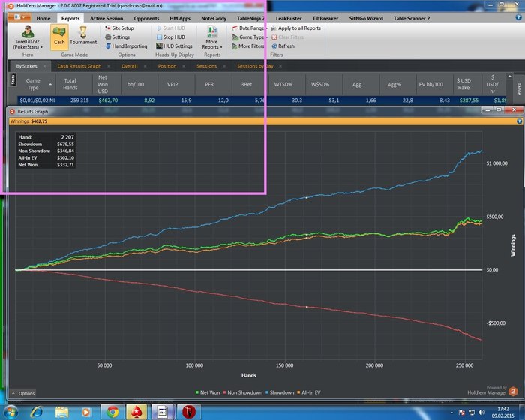Open the Cash Results Graph tab
The image size is (525, 420).
pos(79,66)
